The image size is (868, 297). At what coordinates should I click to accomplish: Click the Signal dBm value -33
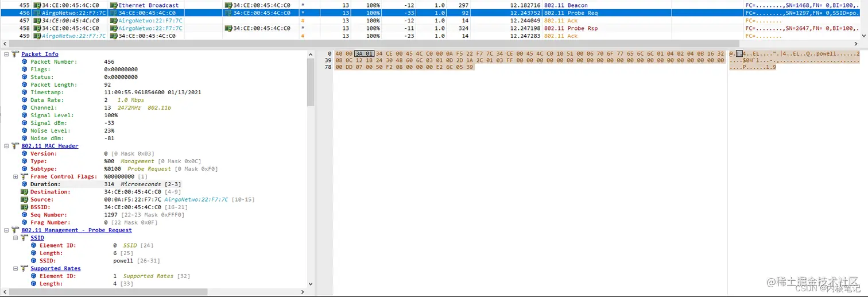(109, 123)
